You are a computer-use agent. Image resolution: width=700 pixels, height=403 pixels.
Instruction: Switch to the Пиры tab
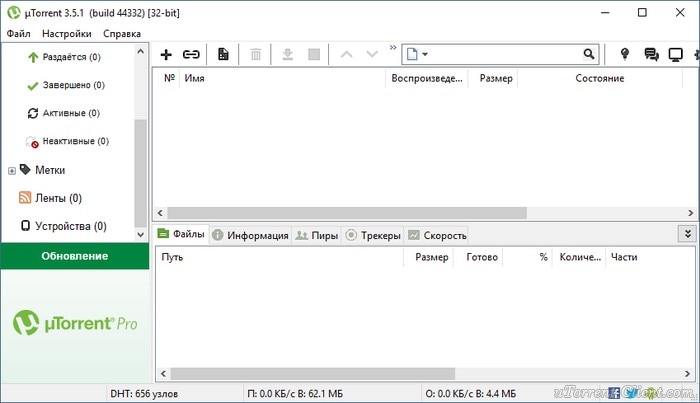tap(317, 236)
